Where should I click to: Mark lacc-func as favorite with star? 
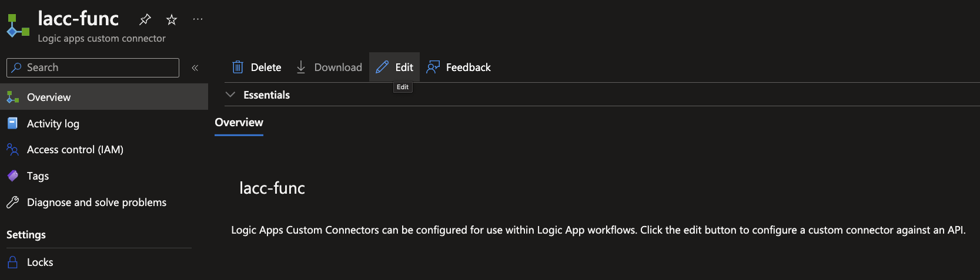[172, 19]
